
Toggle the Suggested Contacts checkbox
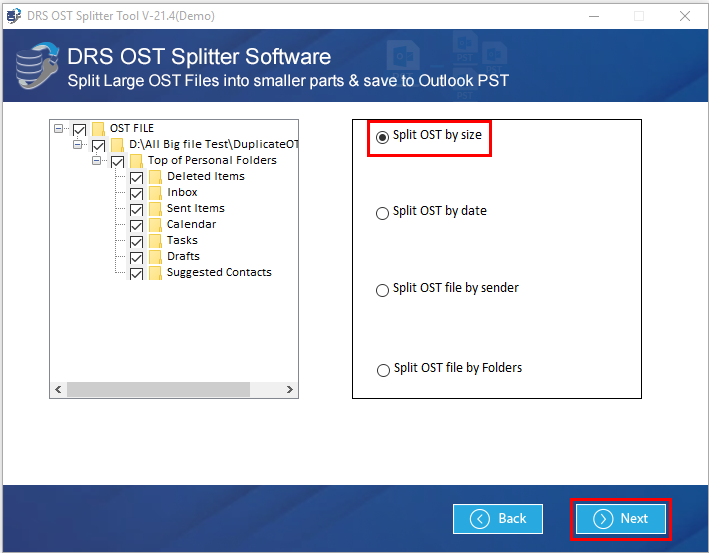pyautogui.click(x=136, y=274)
